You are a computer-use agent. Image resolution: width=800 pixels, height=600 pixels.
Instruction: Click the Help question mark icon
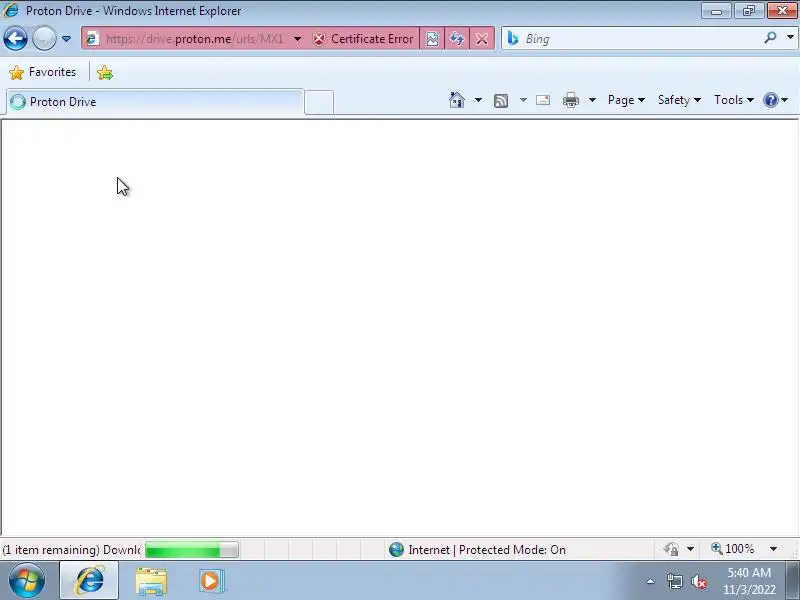coord(770,100)
